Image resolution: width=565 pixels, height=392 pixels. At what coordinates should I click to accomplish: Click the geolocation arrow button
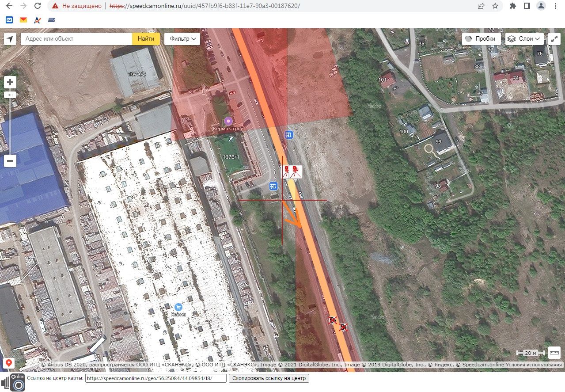tap(10, 39)
